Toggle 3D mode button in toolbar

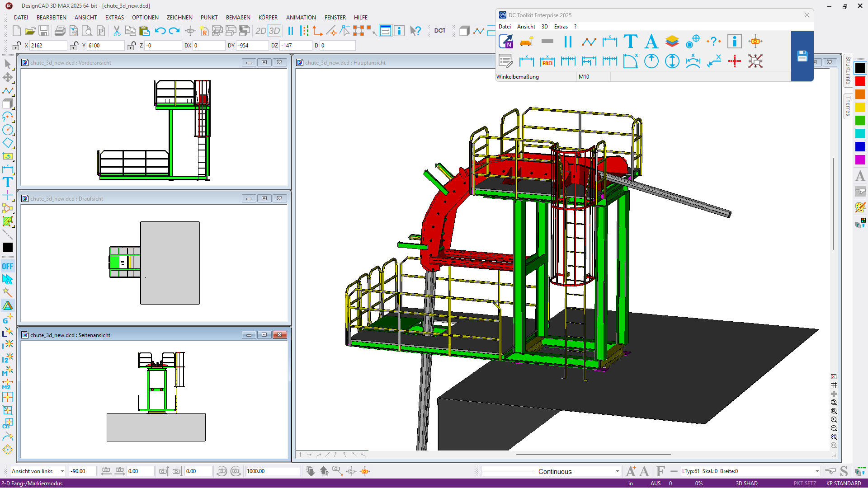pos(274,31)
